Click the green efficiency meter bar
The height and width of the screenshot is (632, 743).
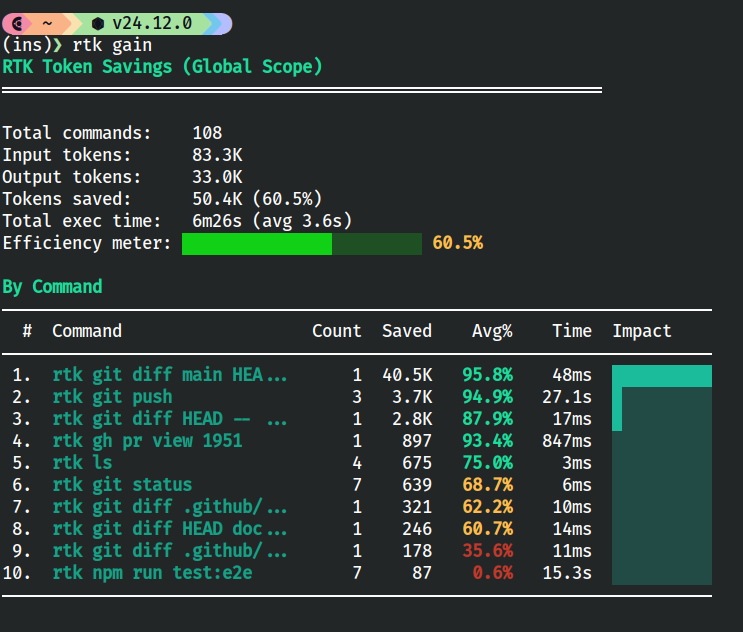pyautogui.click(x=257, y=243)
